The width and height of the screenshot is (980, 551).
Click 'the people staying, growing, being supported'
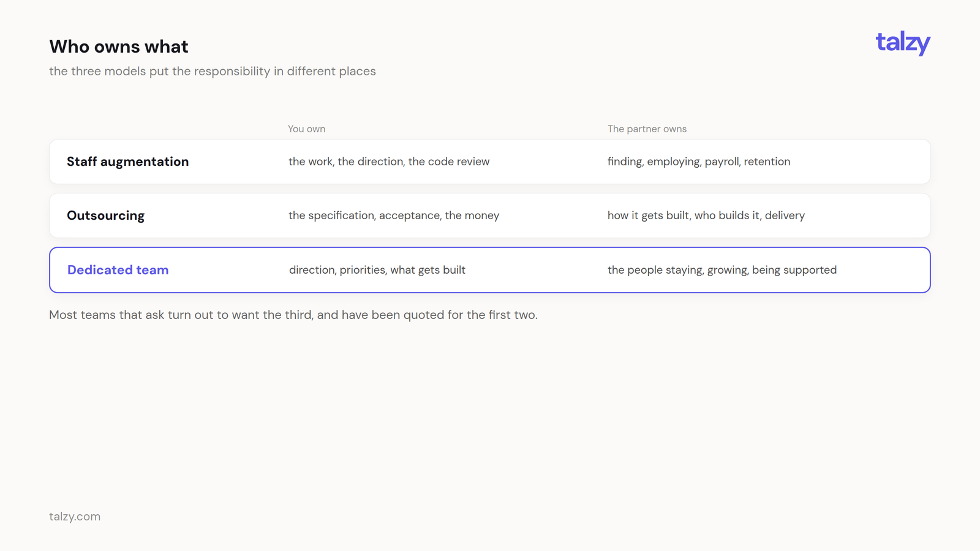pos(722,270)
